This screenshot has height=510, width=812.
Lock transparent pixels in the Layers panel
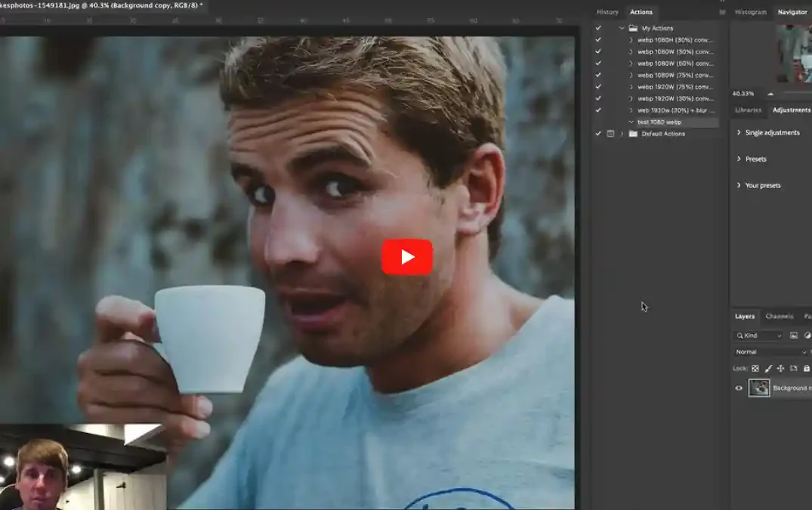(755, 369)
